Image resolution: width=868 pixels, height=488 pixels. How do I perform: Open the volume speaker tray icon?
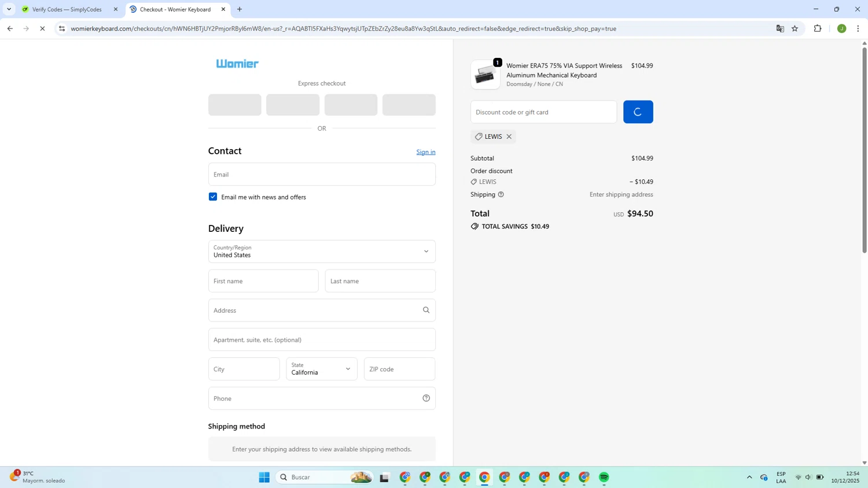pyautogui.click(x=808, y=477)
